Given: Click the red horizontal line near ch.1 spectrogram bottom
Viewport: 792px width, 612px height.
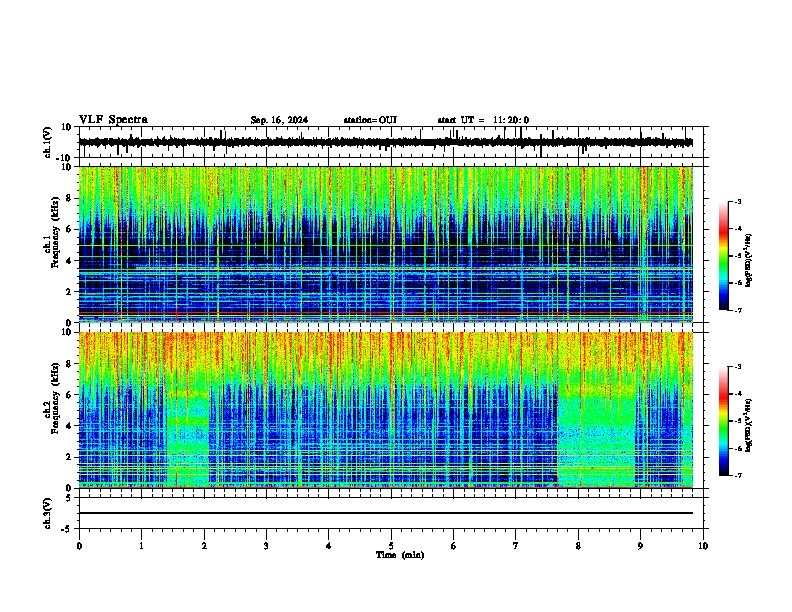Looking at the screenshot, I should (x=386, y=313).
